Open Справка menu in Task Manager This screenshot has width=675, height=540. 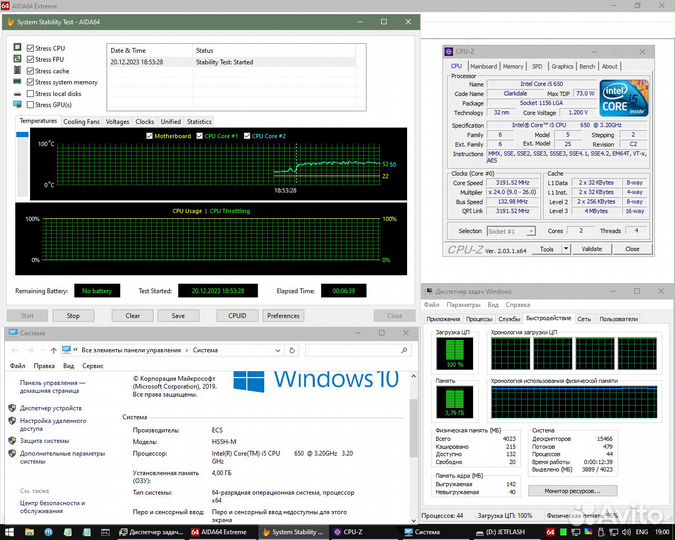point(517,304)
